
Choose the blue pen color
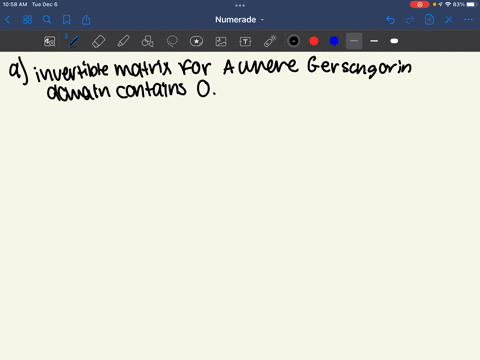point(334,41)
